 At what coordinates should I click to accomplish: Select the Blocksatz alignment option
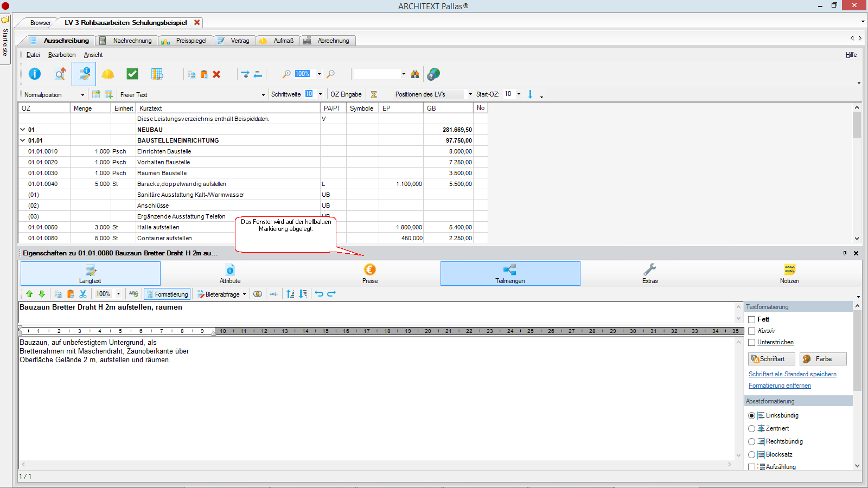tap(752, 454)
